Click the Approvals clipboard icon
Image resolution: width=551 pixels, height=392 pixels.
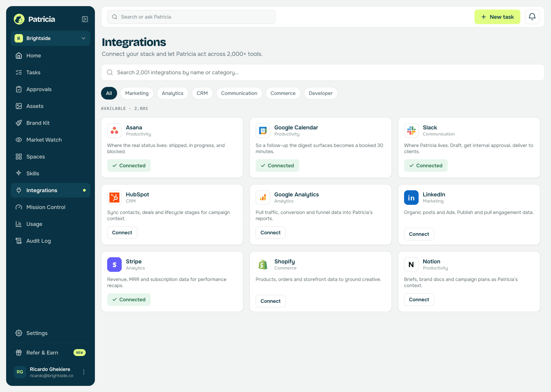tap(19, 89)
